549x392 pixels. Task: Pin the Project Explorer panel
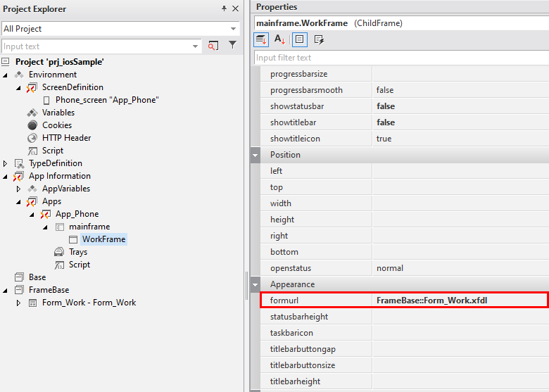pyautogui.click(x=224, y=8)
